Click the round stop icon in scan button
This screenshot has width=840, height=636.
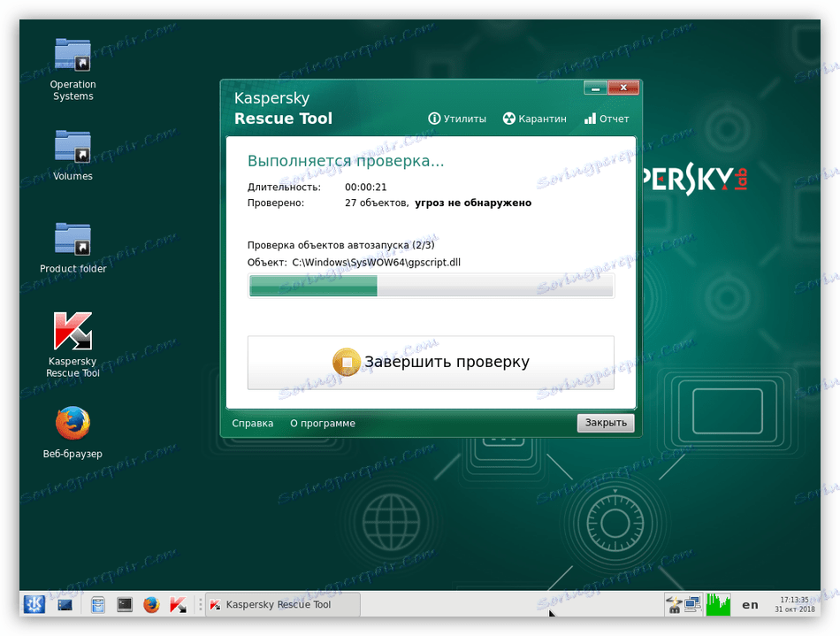coord(346,362)
